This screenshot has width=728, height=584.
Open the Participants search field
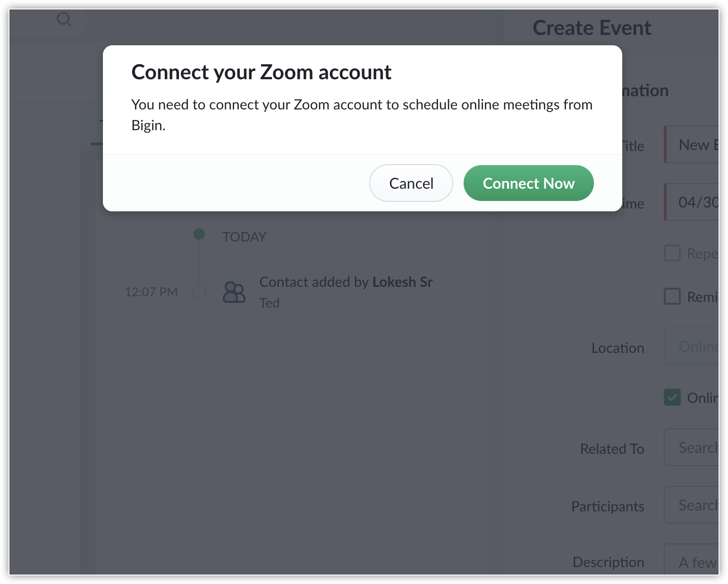tap(692, 505)
